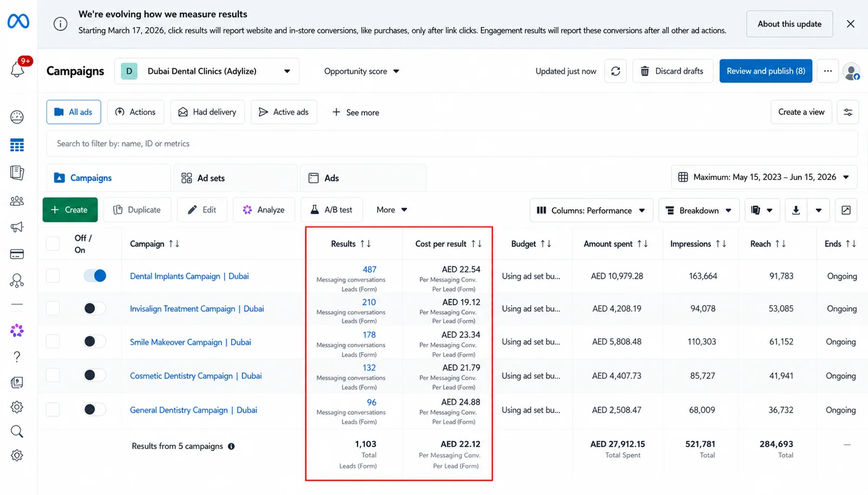Select the Had delivery filter
Screen dimensions: 868x495
coord(207,112)
